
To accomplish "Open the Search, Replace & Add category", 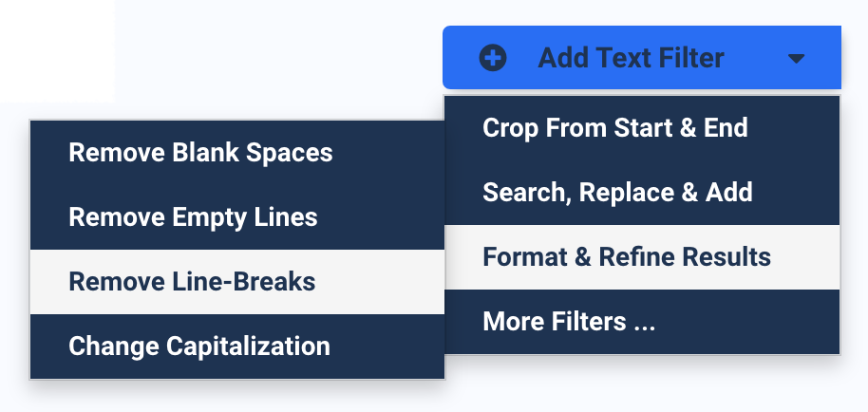I will coord(617,193).
